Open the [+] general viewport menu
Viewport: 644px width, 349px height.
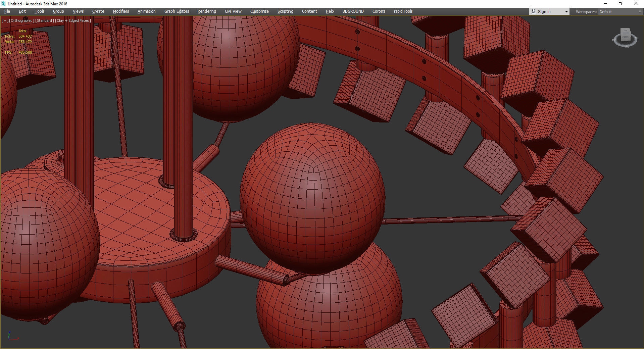point(5,20)
